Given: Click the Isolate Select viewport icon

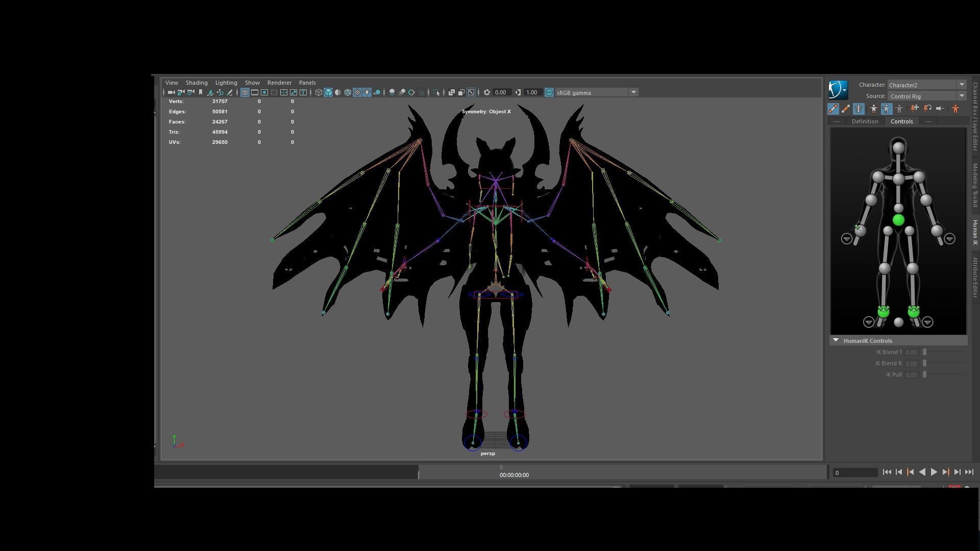Looking at the screenshot, I should (x=436, y=92).
